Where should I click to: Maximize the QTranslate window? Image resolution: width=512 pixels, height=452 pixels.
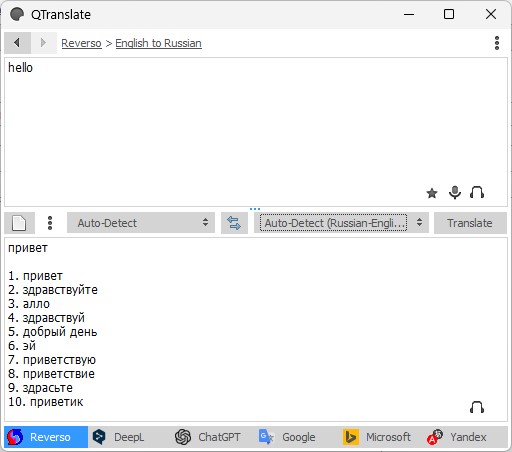click(x=449, y=14)
